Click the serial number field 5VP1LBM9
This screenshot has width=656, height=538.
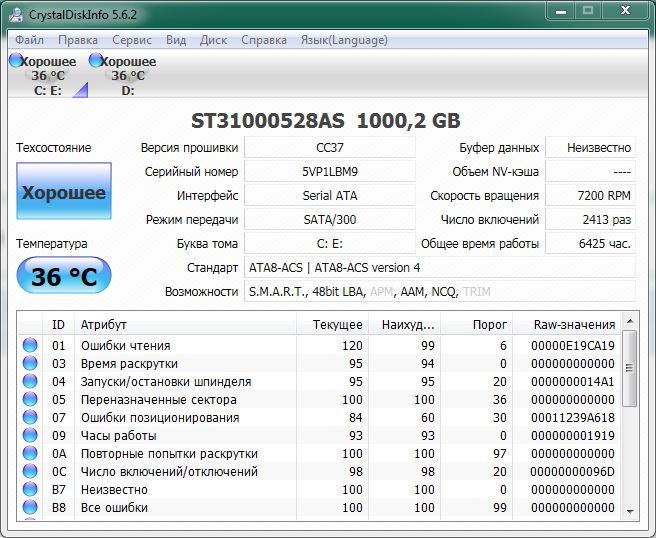point(329,172)
